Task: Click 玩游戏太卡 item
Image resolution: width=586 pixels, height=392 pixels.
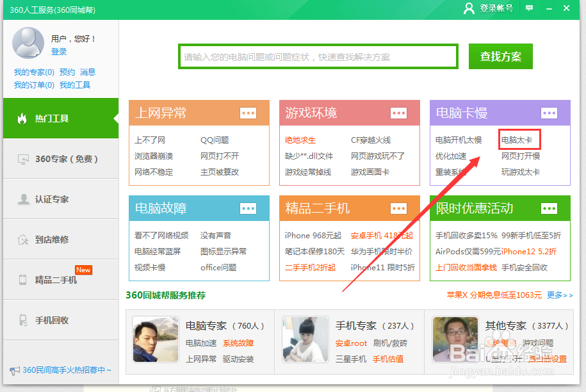Action: 520,172
